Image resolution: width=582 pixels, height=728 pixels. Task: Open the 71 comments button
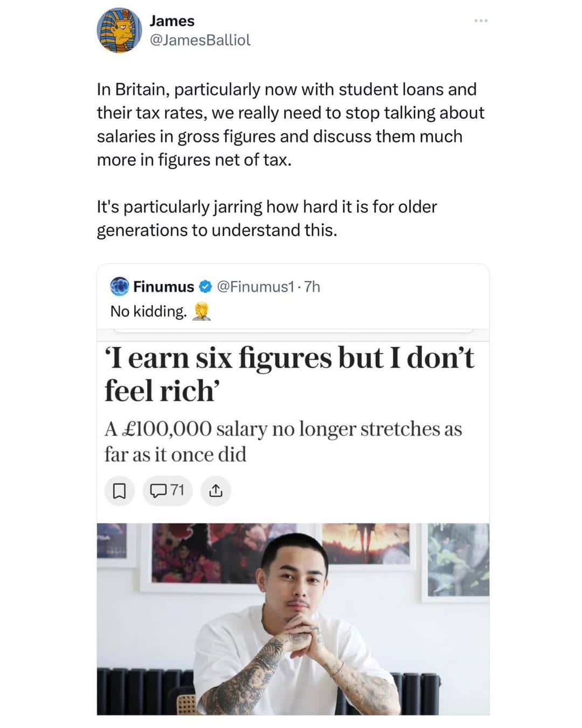click(168, 491)
